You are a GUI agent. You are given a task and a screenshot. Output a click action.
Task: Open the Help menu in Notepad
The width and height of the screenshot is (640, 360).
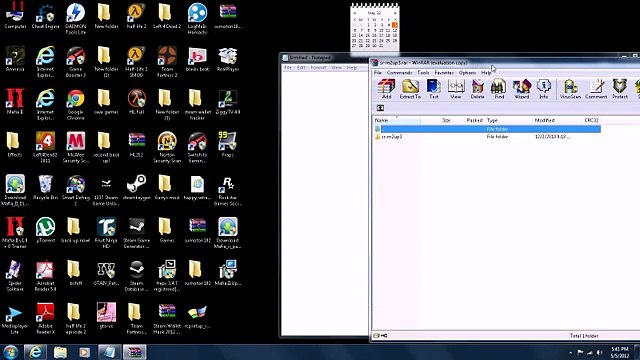tap(352, 67)
